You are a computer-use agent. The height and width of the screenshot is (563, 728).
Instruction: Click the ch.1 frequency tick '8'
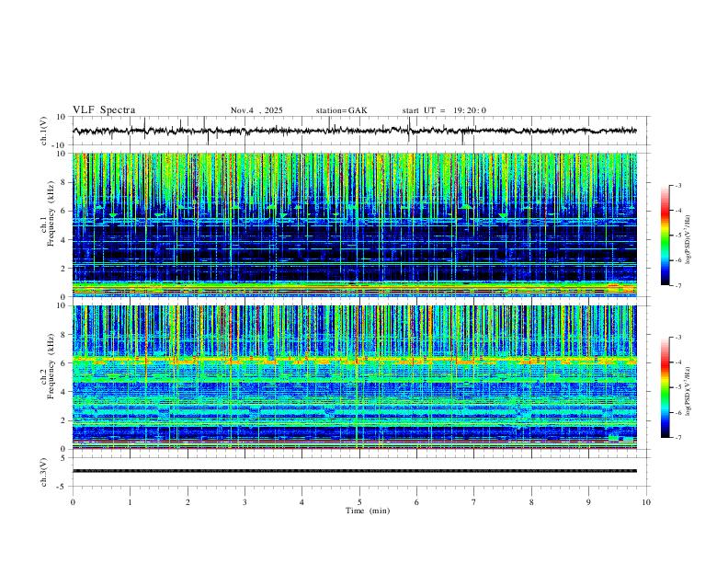pos(65,182)
